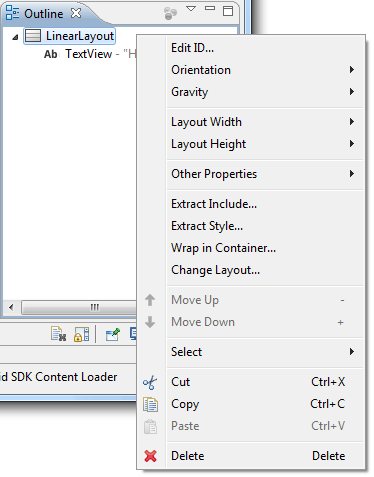Expand the Select submenu arrow
374x477 pixels.
coord(352,351)
